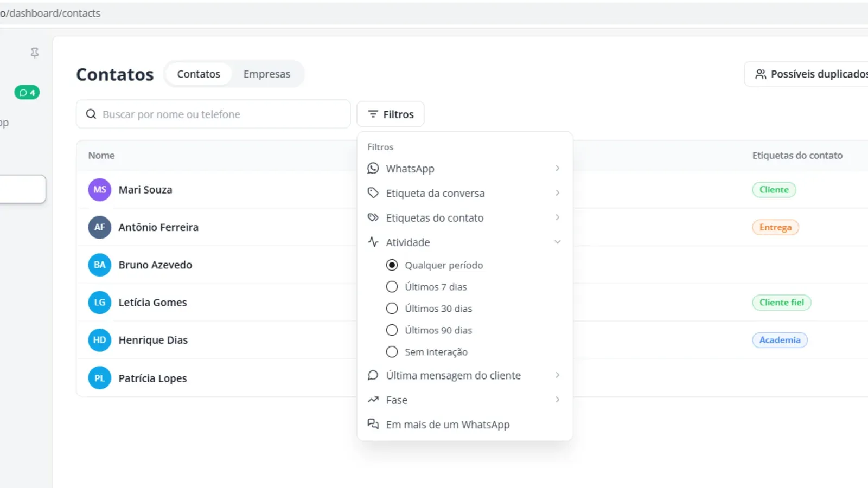Click the trending arrow icon beside Fase

(373, 400)
